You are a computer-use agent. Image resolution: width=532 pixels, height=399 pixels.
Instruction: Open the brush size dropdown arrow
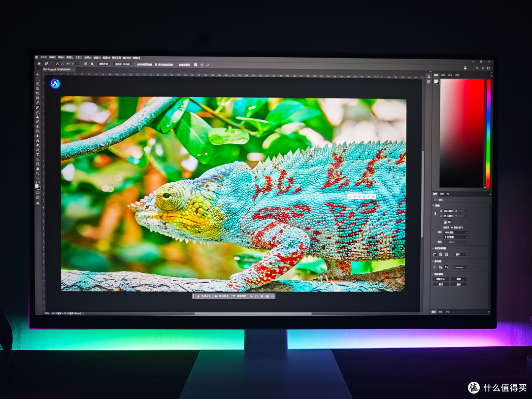point(79,64)
